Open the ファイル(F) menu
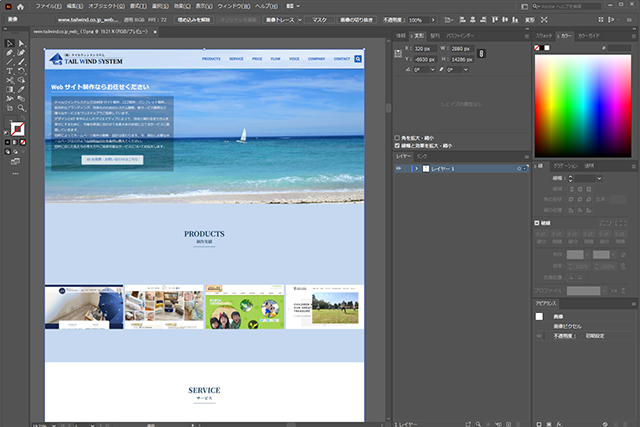This screenshot has width=640, height=427. (48, 6)
